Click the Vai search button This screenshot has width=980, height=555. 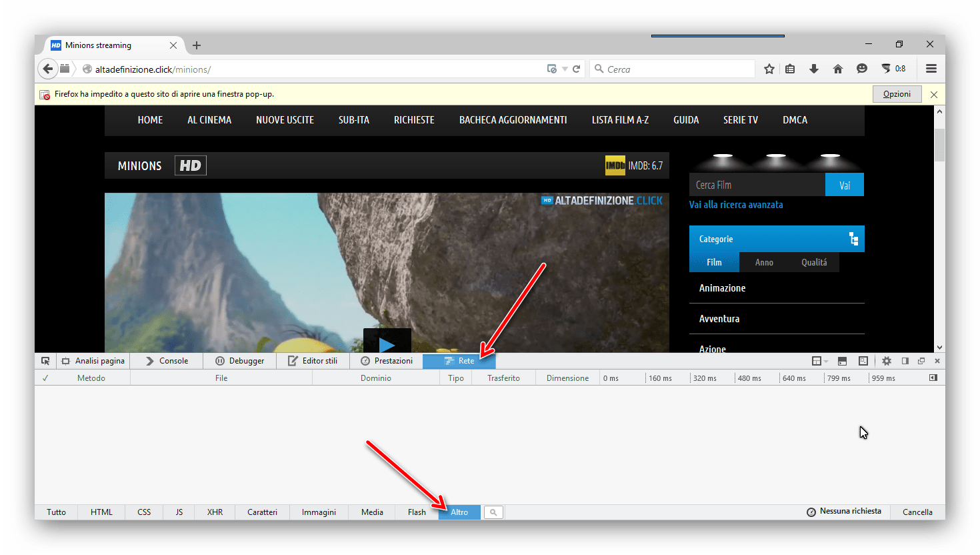(845, 185)
